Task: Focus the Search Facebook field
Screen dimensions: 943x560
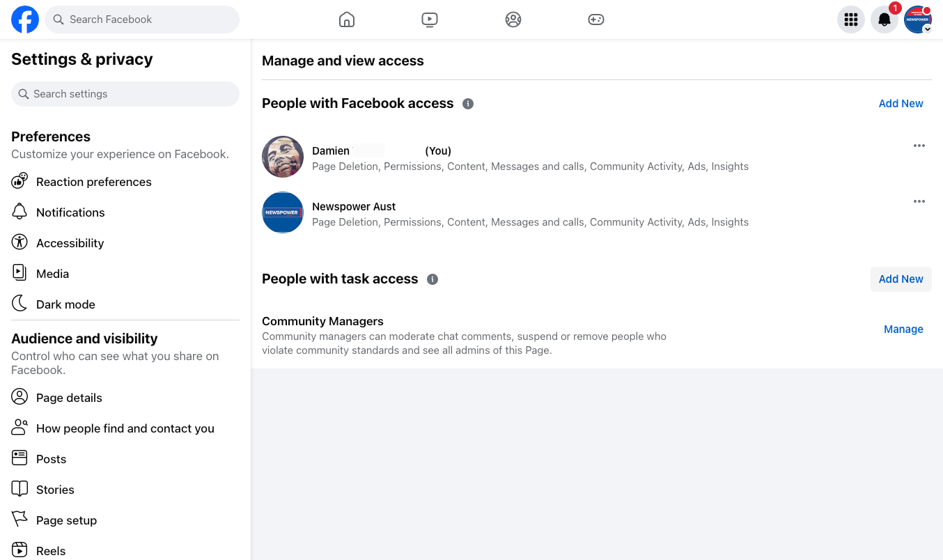Action: pyautogui.click(x=142, y=20)
